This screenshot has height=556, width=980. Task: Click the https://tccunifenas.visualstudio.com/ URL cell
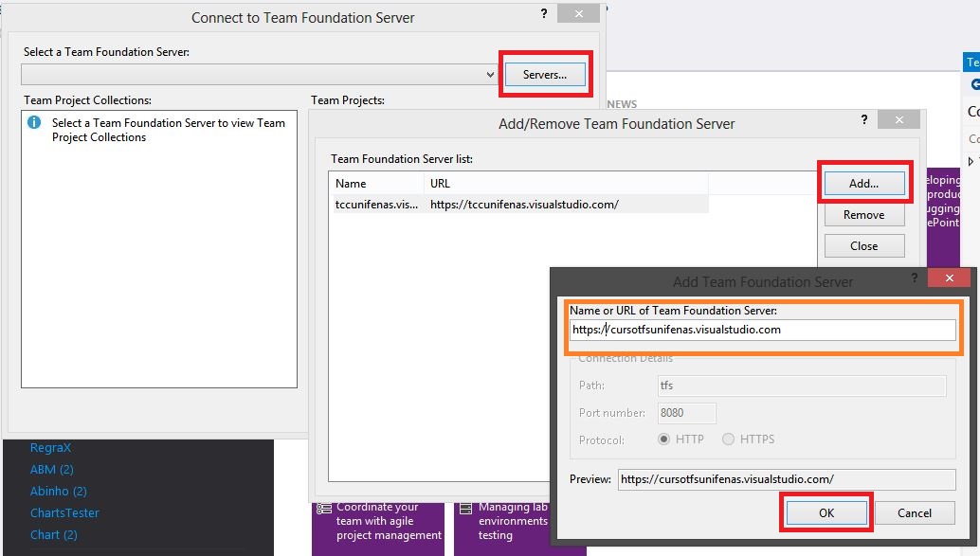tap(524, 205)
